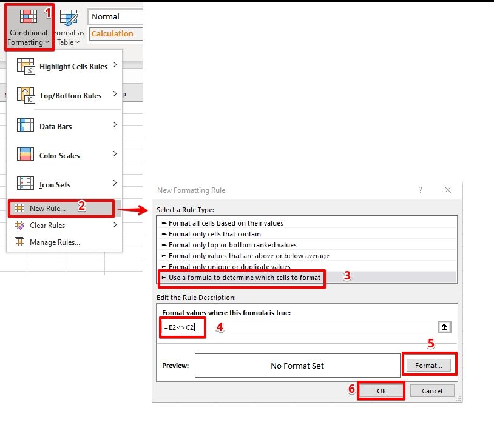This screenshot has width=494, height=448.
Task: Click the Conditional Formatting ribbon icon
Action: 29,16
